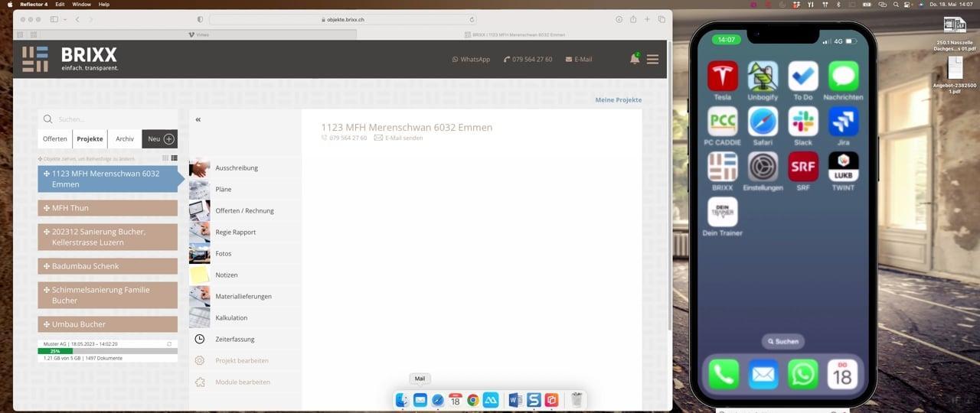The height and width of the screenshot is (413, 980).
Task: Click Projekt bearbeiten
Action: click(245, 360)
